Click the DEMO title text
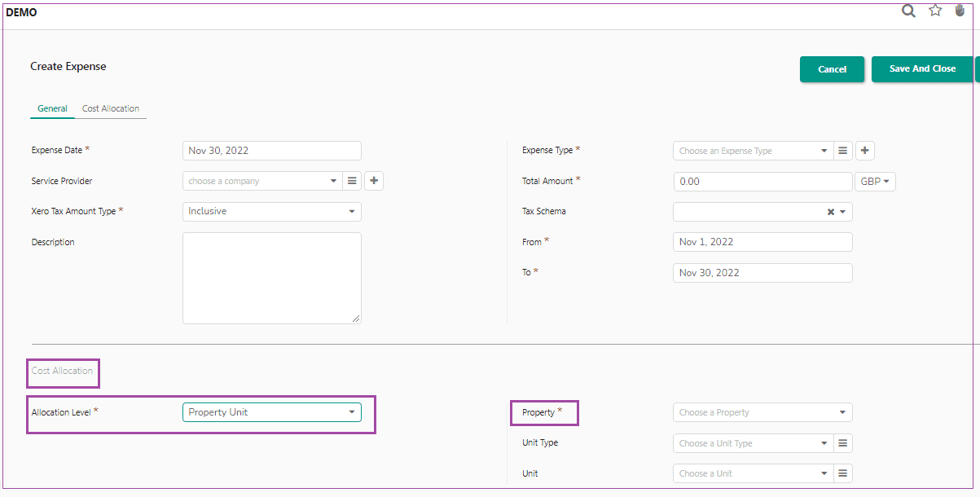Image resolution: width=980 pixels, height=497 pixels. (21, 12)
